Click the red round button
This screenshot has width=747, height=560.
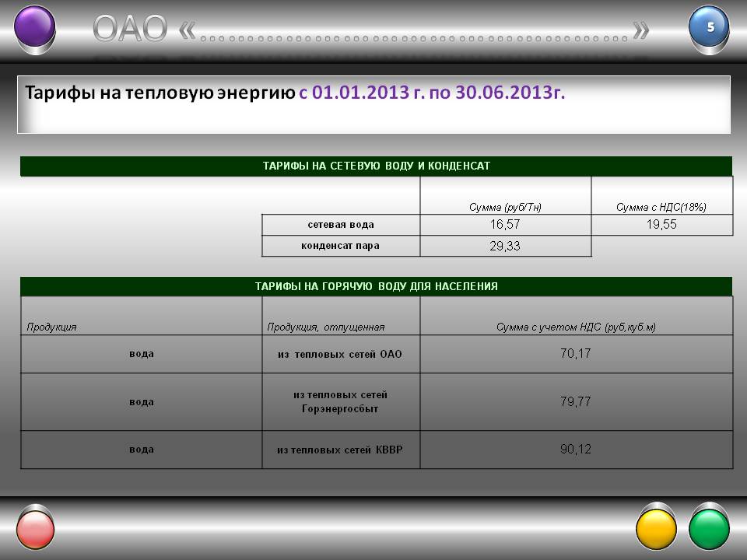point(35,529)
